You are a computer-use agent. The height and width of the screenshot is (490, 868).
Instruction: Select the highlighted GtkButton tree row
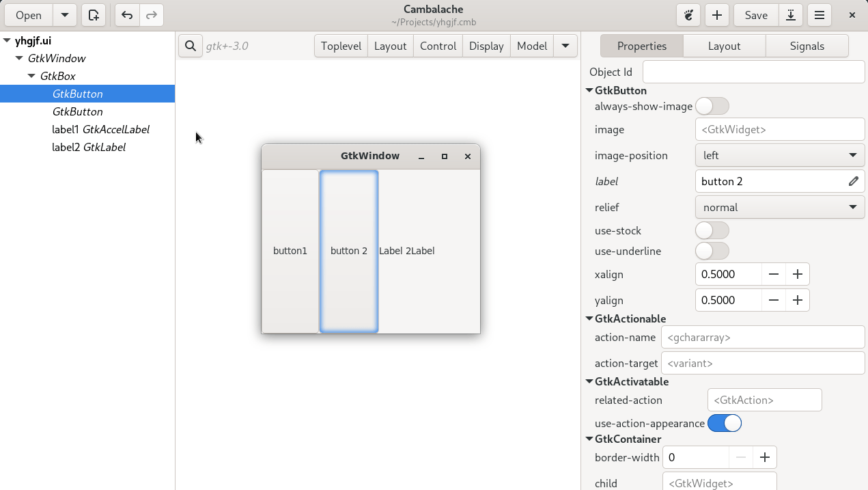tap(87, 94)
